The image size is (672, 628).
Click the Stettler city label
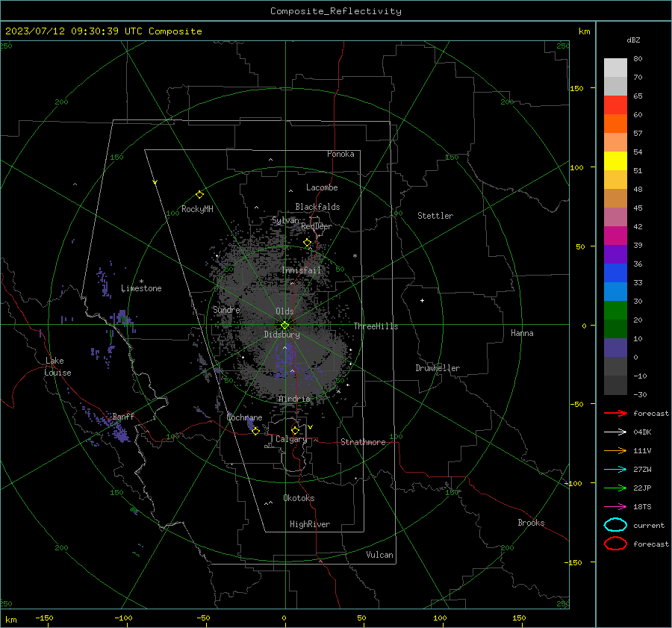435,216
